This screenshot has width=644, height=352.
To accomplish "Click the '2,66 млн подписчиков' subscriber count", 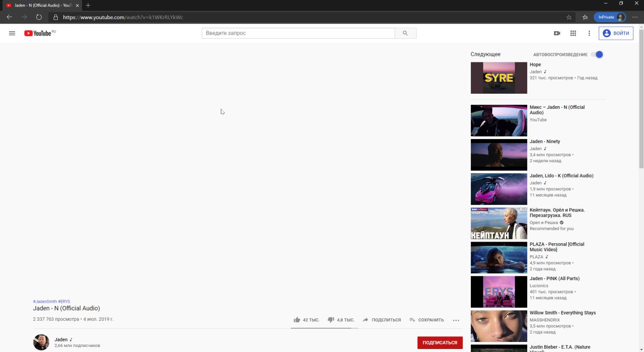I will coord(77,346).
